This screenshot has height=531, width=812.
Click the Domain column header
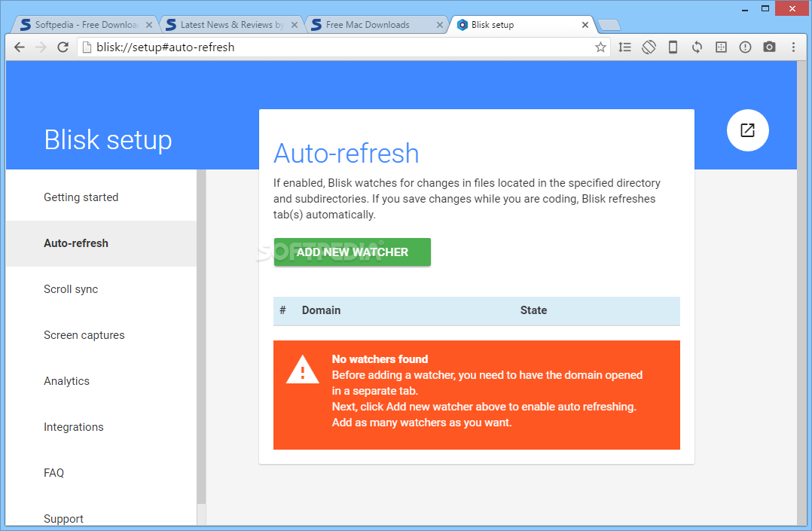(321, 310)
